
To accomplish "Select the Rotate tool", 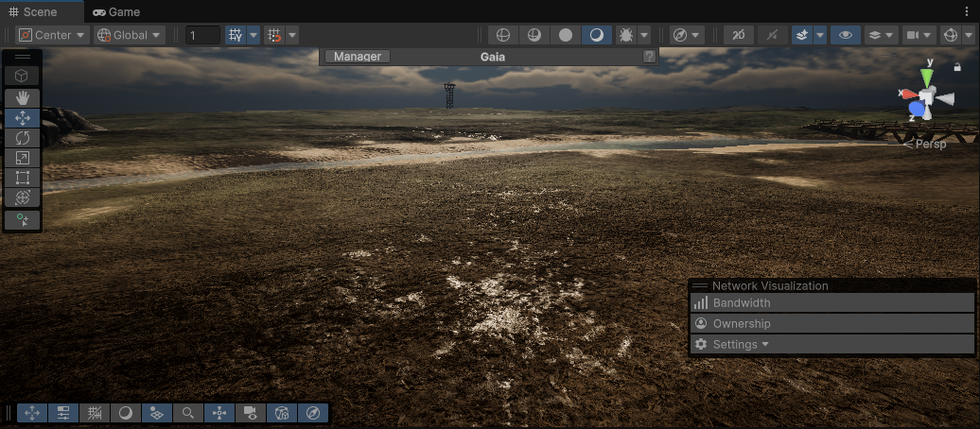I will tap(22, 138).
